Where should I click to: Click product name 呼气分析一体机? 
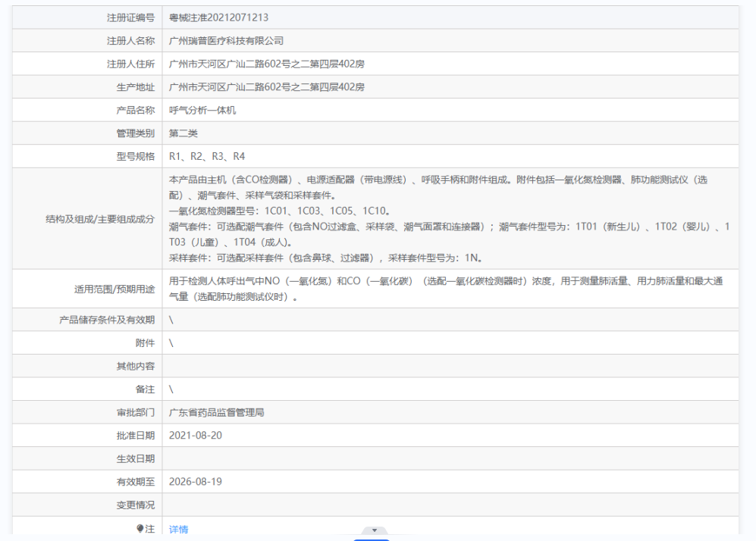(x=202, y=111)
